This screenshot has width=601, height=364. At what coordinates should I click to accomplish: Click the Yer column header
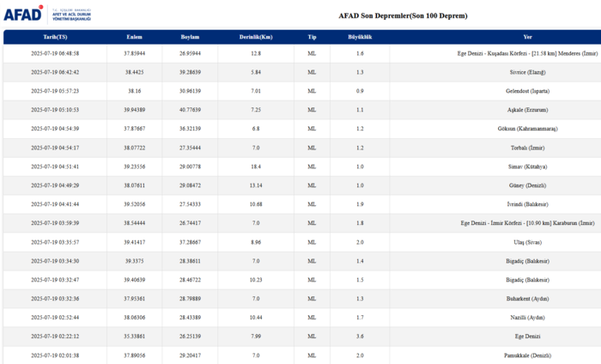pyautogui.click(x=527, y=37)
